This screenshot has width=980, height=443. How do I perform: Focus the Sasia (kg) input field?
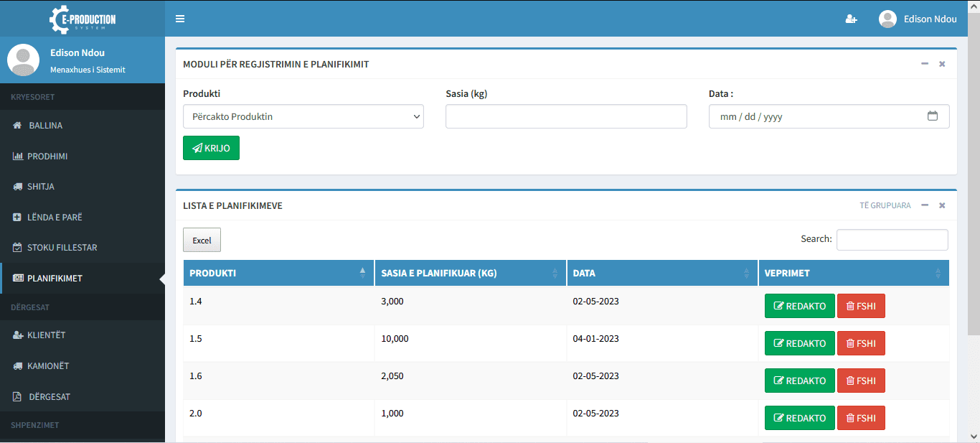pyautogui.click(x=566, y=116)
